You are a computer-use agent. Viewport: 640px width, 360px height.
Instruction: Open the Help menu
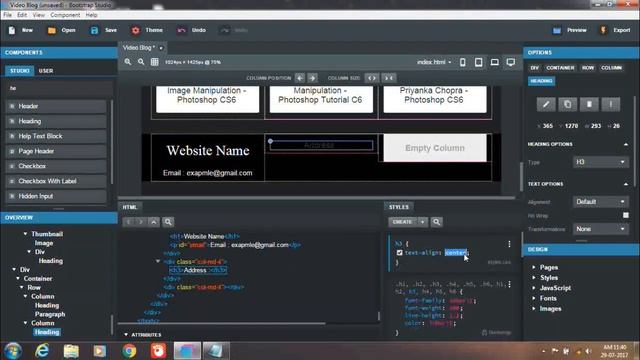91,15
